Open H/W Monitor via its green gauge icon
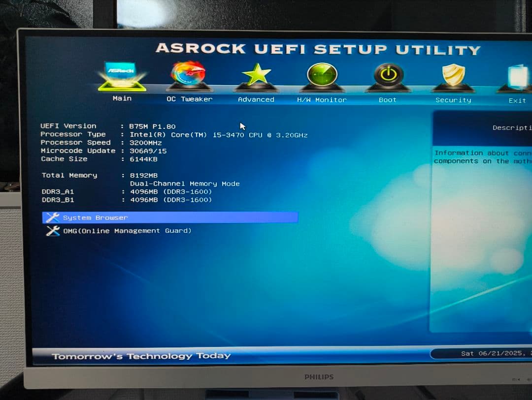Viewport: 532px width, 400px height. point(322,75)
